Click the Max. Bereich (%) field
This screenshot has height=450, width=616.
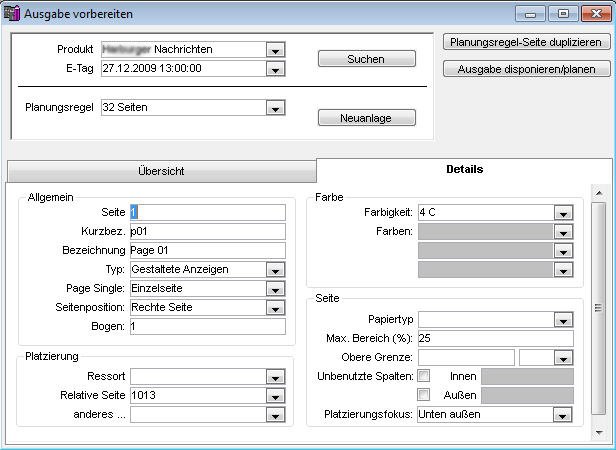[x=495, y=338]
